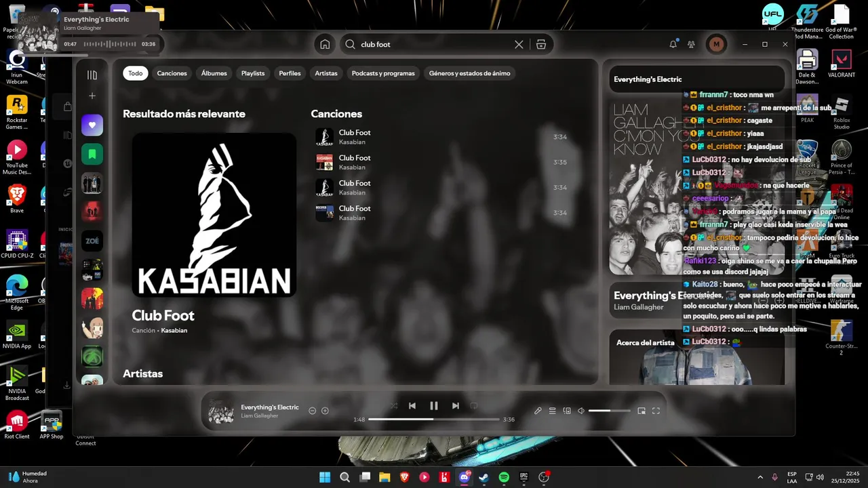Open the profile avatar 'M' menu
Viewport: 868px width, 488px height.
(x=716, y=44)
